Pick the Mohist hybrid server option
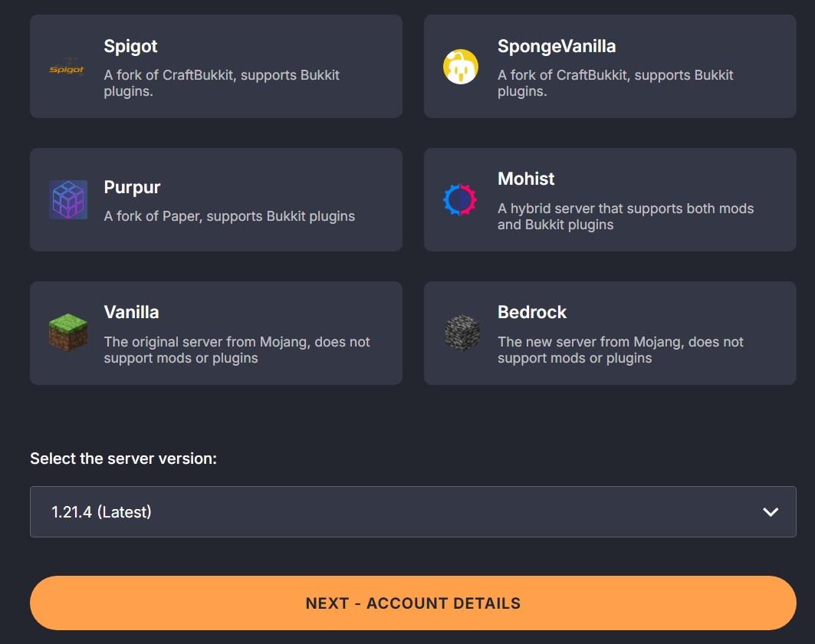The width and height of the screenshot is (815, 644). pos(610,199)
